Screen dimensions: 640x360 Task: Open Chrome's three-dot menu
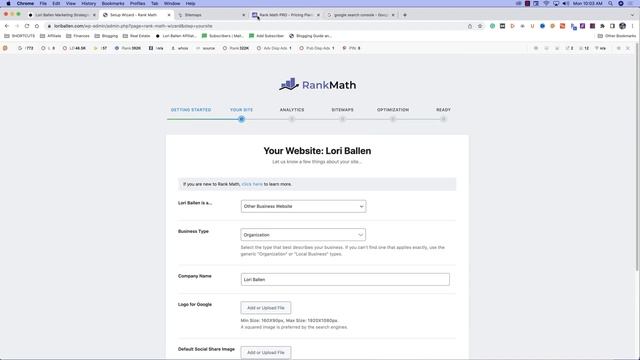pyautogui.click(x=633, y=26)
